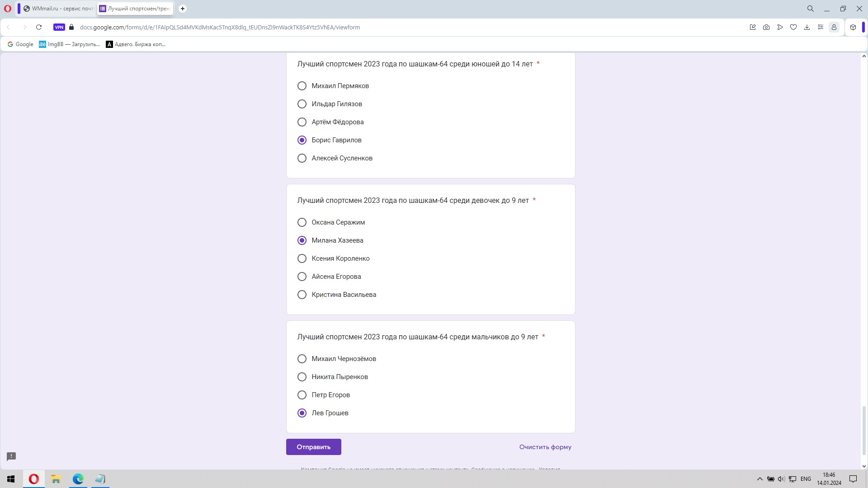The height and width of the screenshot is (488, 868).
Task: Choose Оксана Серажим radio button
Action: point(302,222)
